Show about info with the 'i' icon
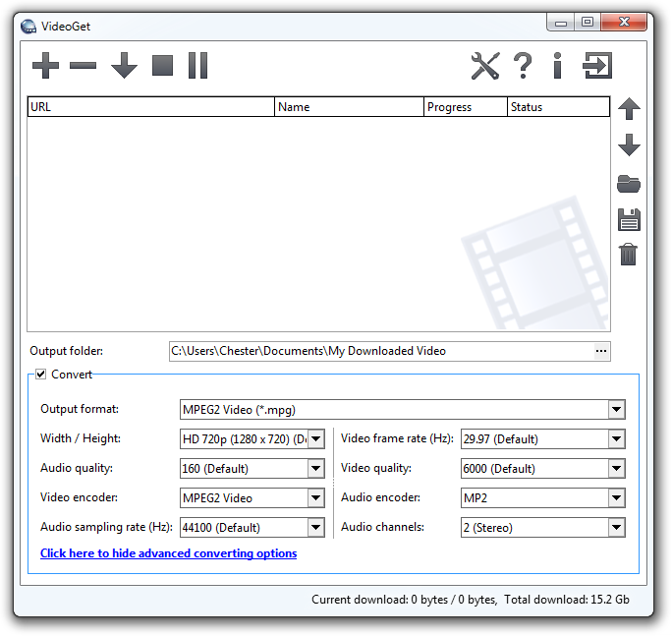The height and width of the screenshot is (636, 672). 557,66
